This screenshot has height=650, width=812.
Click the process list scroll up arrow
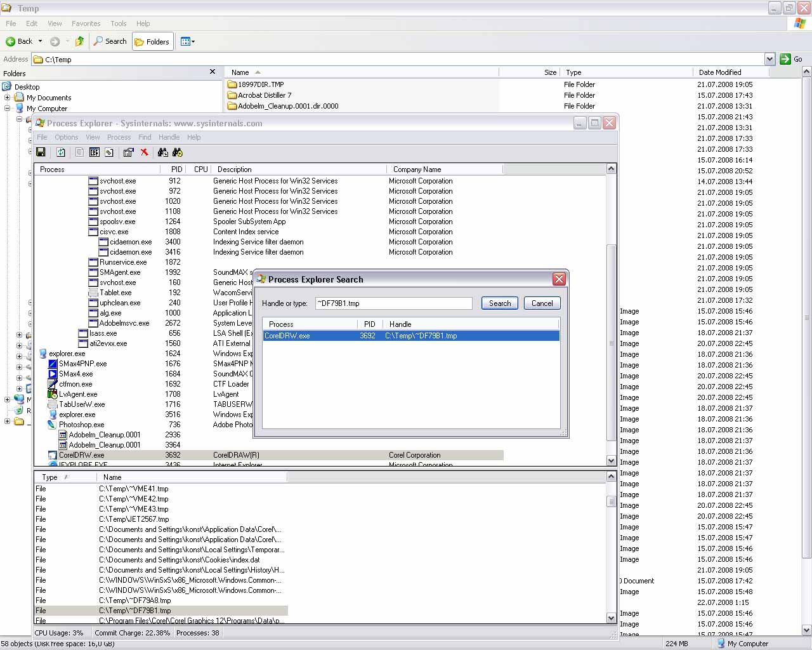[x=612, y=169]
